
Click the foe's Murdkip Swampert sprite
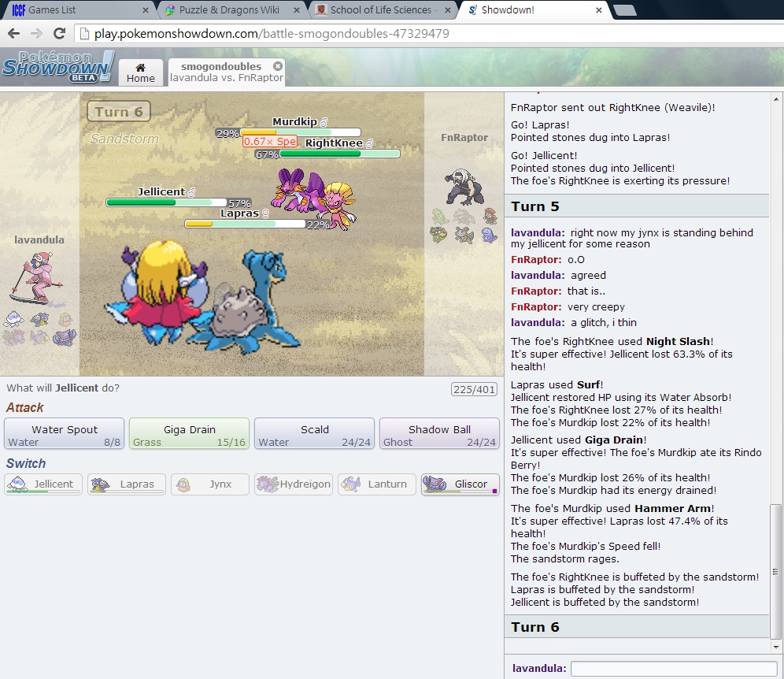(x=298, y=190)
